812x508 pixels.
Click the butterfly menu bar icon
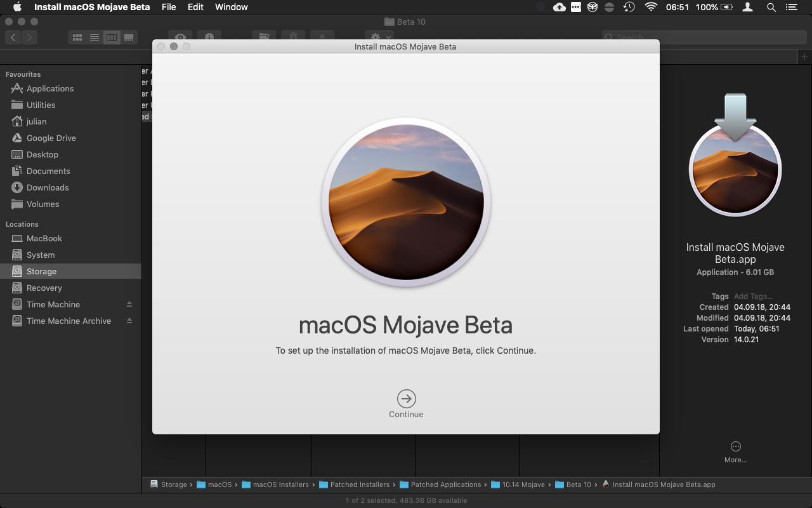(593, 7)
